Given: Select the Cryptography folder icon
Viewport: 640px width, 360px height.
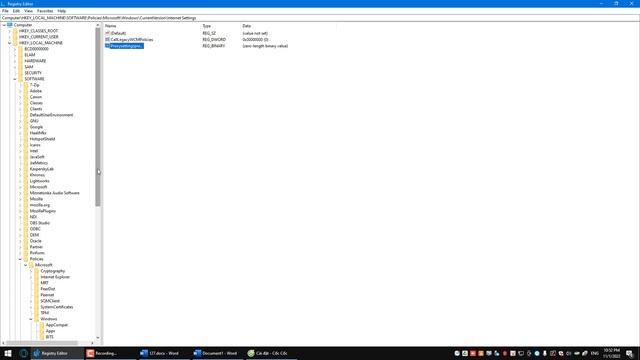Looking at the screenshot, I should click(36, 271).
